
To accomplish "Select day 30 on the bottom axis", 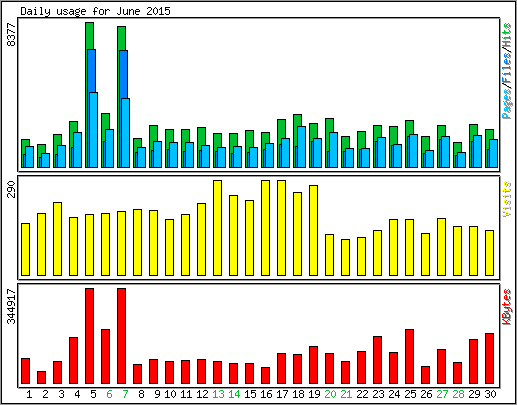I will 490,394.
